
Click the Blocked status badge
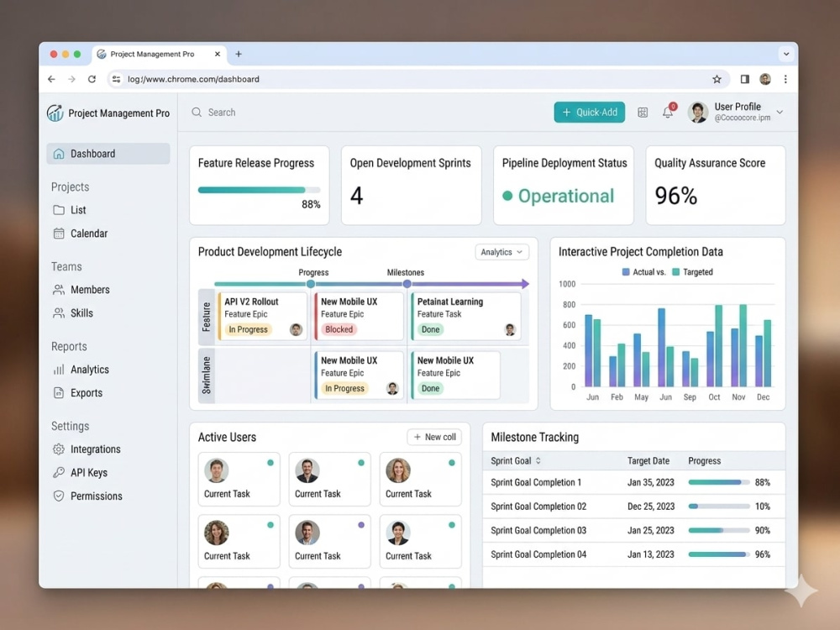point(339,329)
